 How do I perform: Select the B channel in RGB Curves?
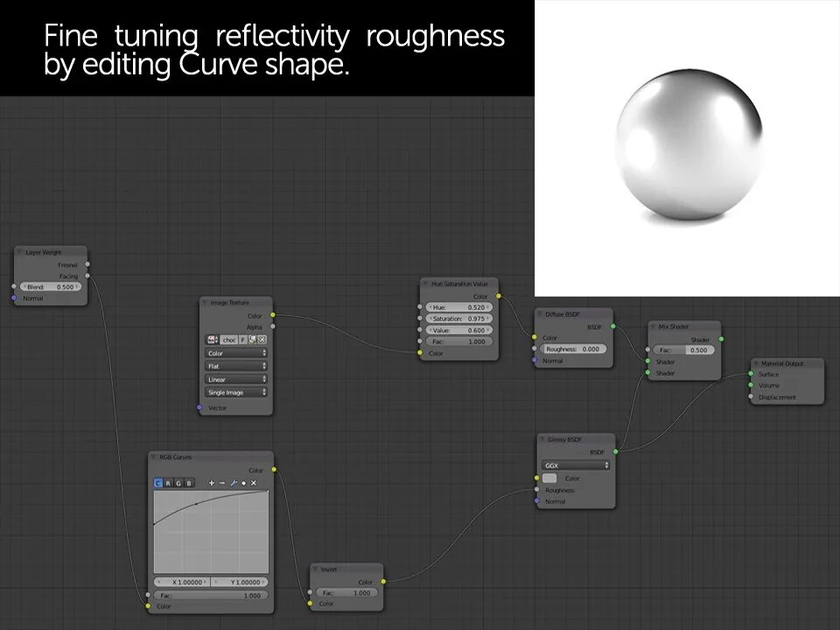[189, 483]
